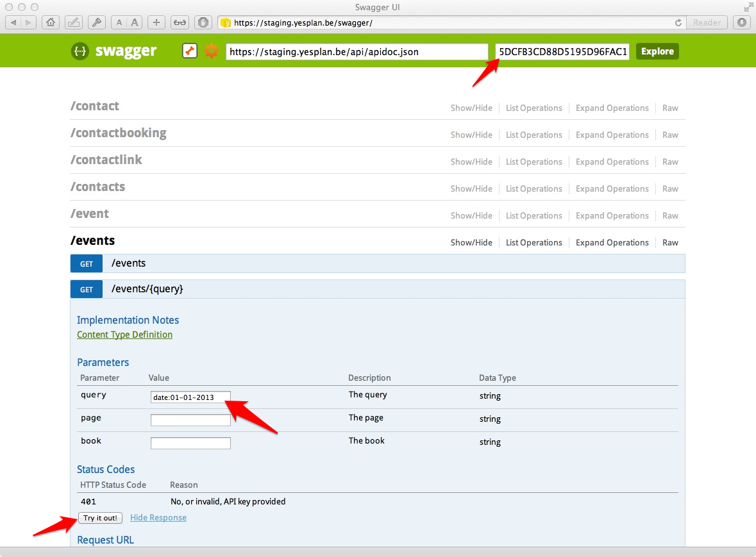The image size is (756, 557).
Task: Expand the GET /events operation row
Action: point(128,263)
